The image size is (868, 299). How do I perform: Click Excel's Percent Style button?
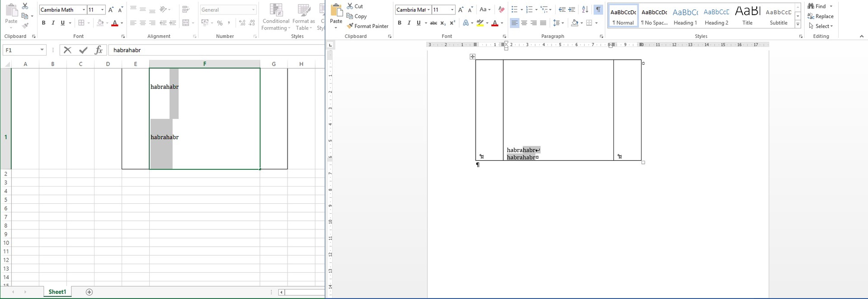point(220,23)
